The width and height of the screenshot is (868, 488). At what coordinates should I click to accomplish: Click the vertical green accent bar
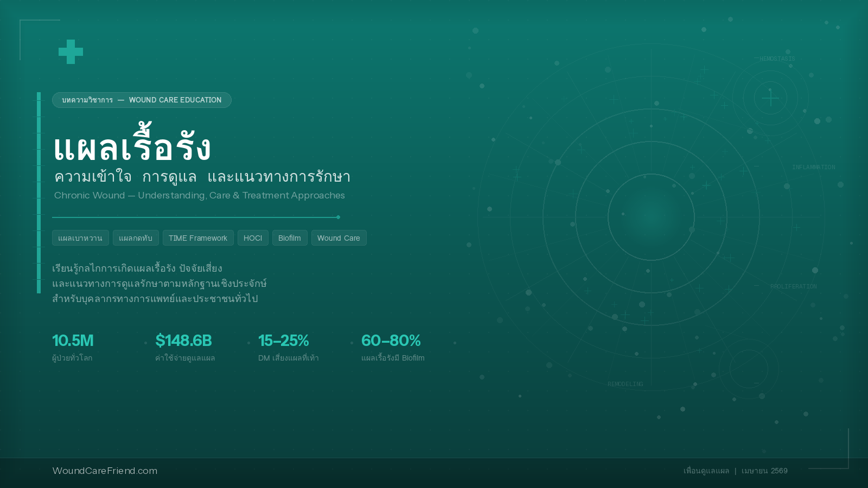coord(39,192)
